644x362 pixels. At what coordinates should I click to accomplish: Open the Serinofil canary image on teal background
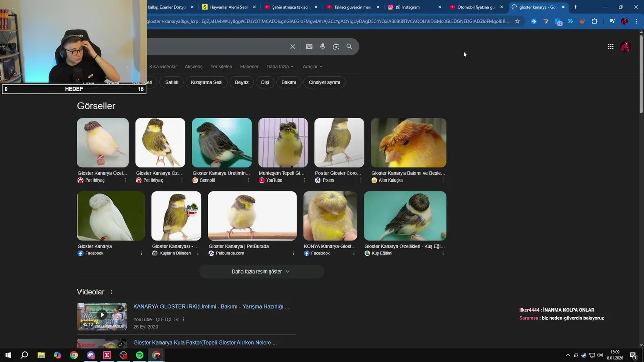(x=221, y=143)
